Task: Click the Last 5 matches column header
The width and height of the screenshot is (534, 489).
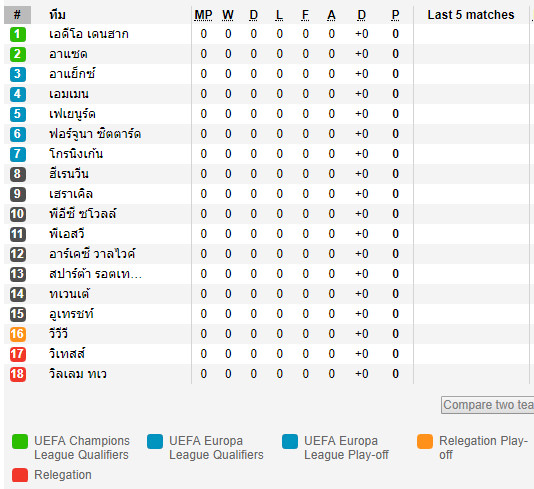Action: pos(471,15)
